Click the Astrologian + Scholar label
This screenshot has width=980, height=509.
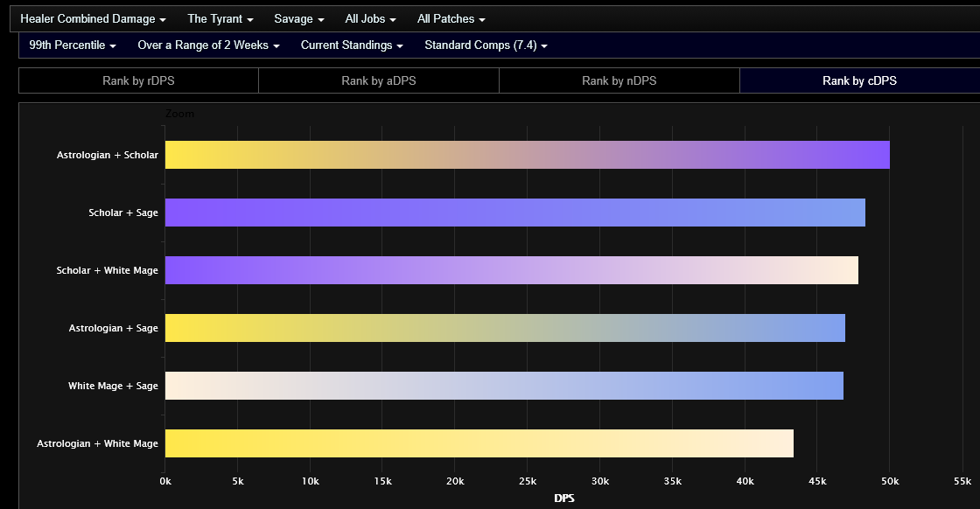click(108, 155)
